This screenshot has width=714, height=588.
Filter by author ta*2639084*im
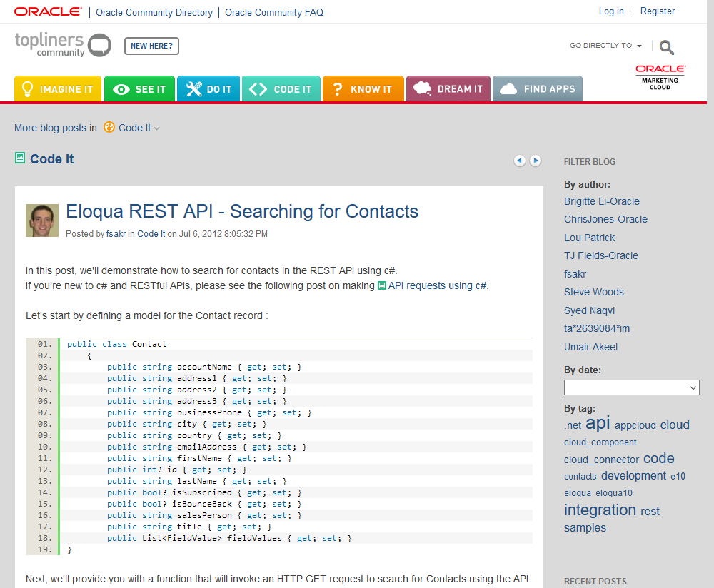(x=597, y=328)
